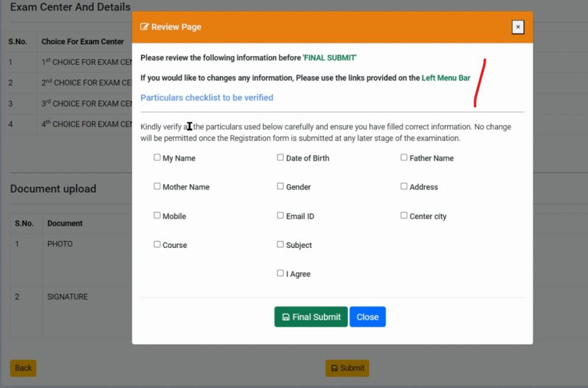This screenshot has width=588, height=388.
Task: Click the Back button behind the dialog
Action: [23, 368]
